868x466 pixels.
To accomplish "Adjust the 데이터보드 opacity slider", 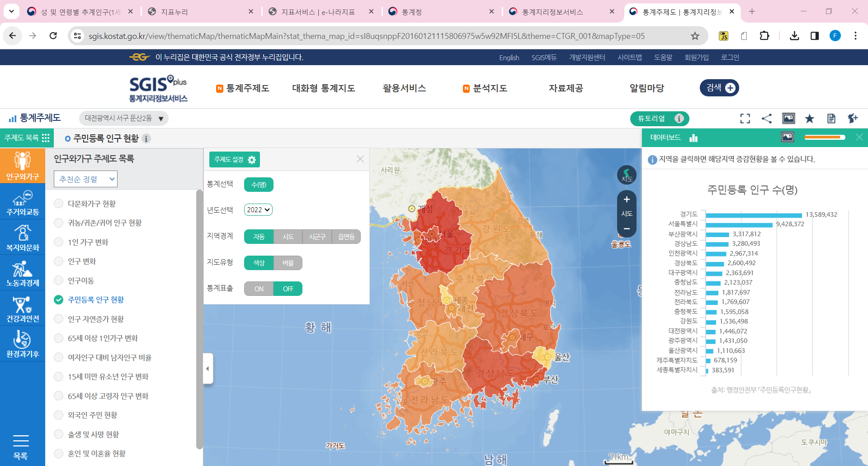I will click(x=825, y=137).
